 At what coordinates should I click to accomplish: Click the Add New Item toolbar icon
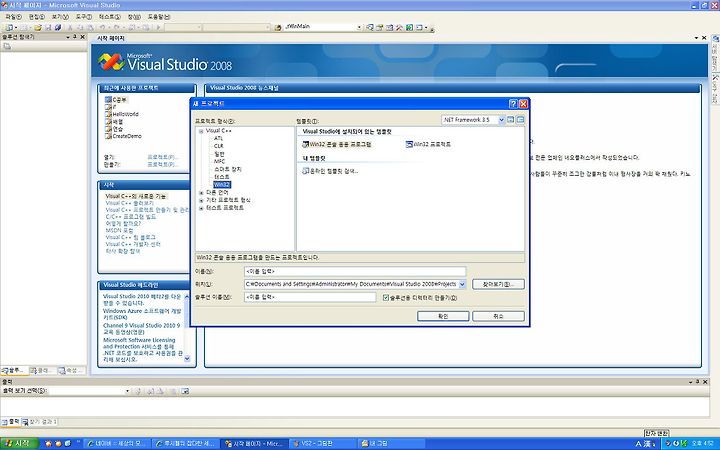point(24,28)
